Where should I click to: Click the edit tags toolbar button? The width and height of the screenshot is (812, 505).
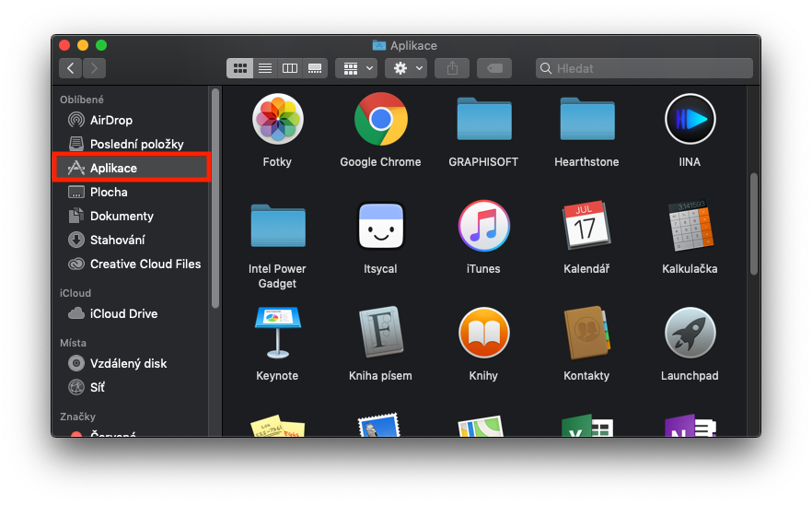click(494, 68)
